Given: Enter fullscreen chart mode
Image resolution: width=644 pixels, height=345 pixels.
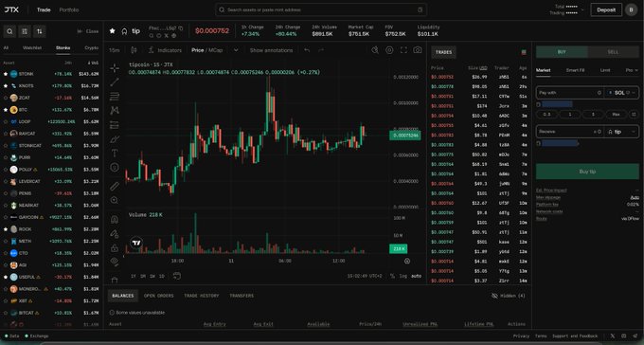Looking at the screenshot, I should (x=403, y=49).
